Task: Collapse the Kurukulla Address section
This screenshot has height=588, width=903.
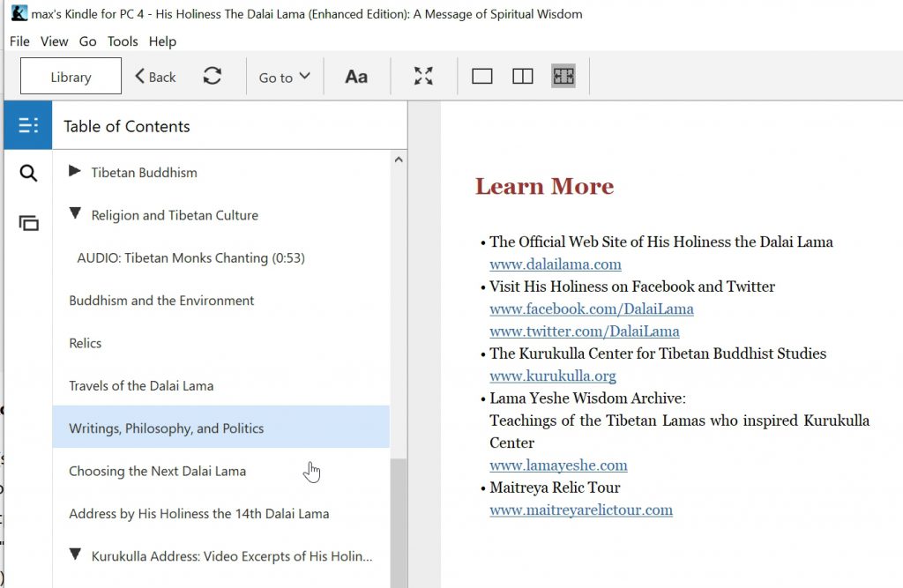Action: click(75, 555)
